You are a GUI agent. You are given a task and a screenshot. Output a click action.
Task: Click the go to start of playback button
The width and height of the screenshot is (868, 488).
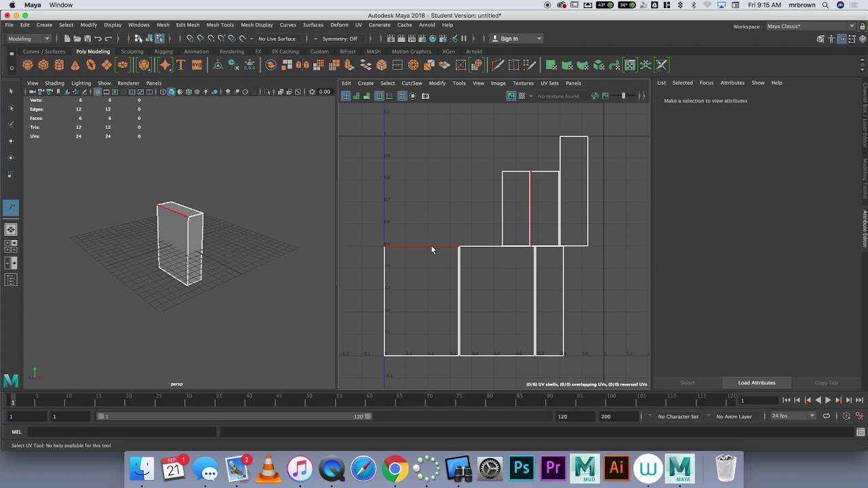pos(787,401)
